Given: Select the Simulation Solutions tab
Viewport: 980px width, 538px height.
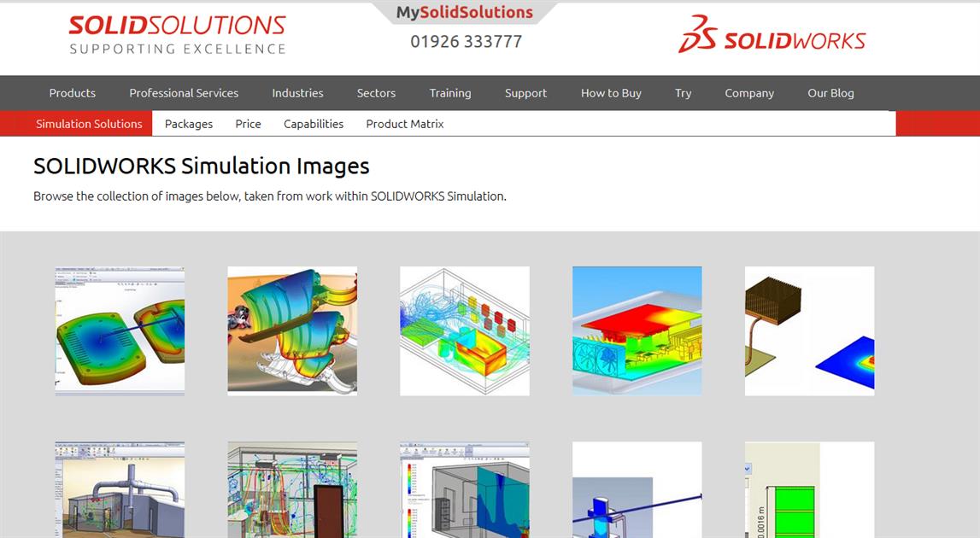Looking at the screenshot, I should 88,124.
